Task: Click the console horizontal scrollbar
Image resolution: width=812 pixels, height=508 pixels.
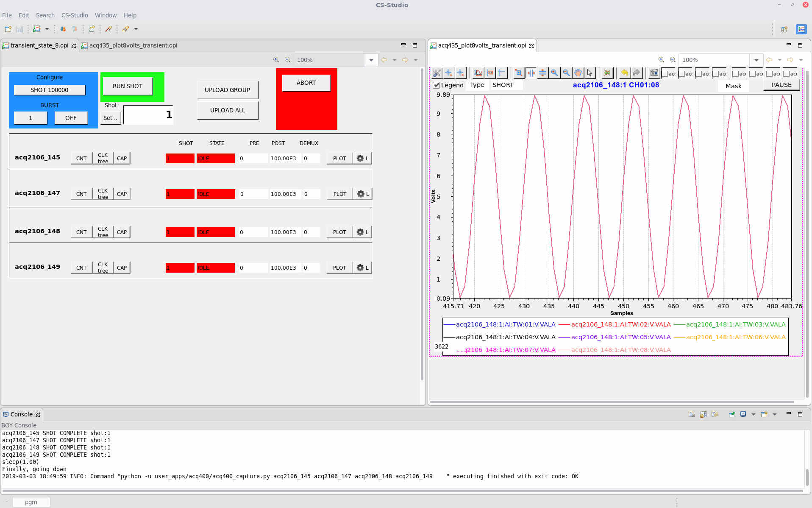Action: (403, 491)
